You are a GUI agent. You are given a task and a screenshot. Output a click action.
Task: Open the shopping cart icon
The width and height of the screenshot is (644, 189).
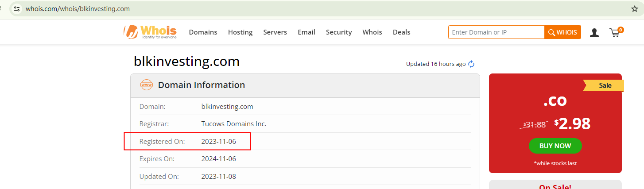(x=615, y=32)
